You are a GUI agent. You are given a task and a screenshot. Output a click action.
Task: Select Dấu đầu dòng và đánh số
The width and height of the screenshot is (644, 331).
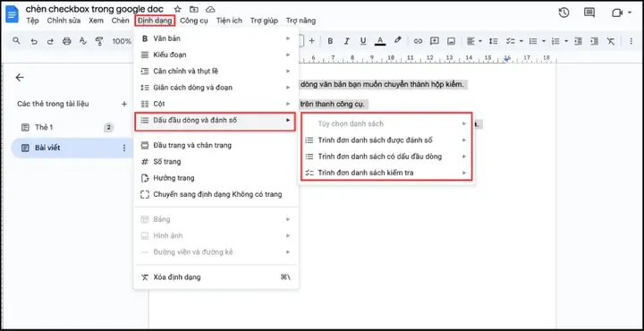coord(216,121)
